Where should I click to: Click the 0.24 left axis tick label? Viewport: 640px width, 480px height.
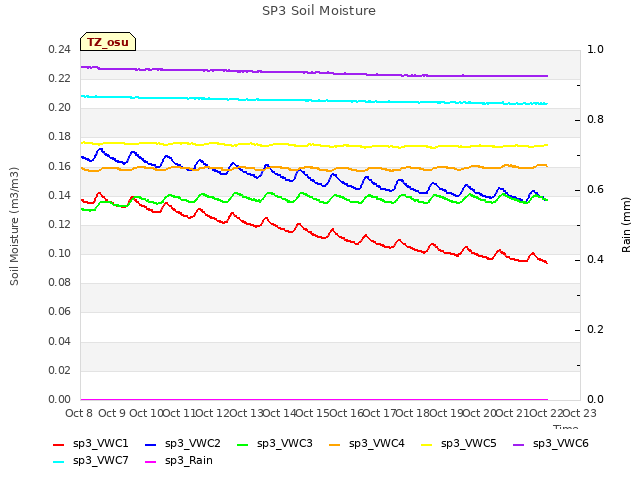[x=60, y=50]
